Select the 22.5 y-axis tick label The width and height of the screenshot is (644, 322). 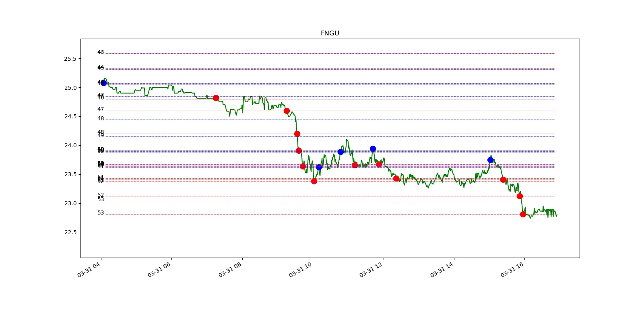pos(70,232)
